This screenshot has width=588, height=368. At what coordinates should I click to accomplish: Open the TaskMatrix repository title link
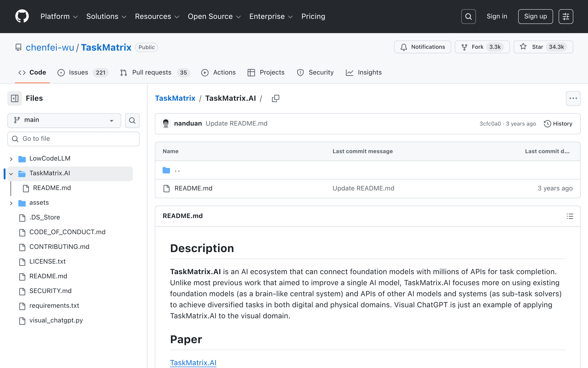click(x=106, y=47)
